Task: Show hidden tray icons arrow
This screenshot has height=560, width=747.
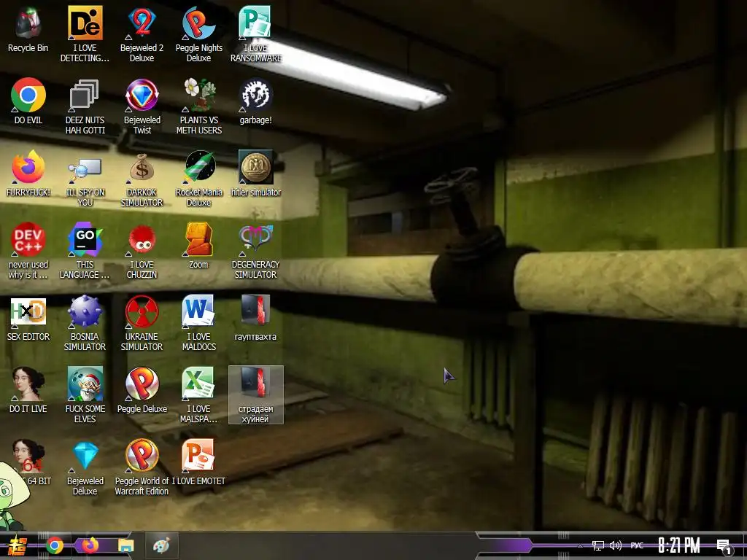Action: coord(580,545)
